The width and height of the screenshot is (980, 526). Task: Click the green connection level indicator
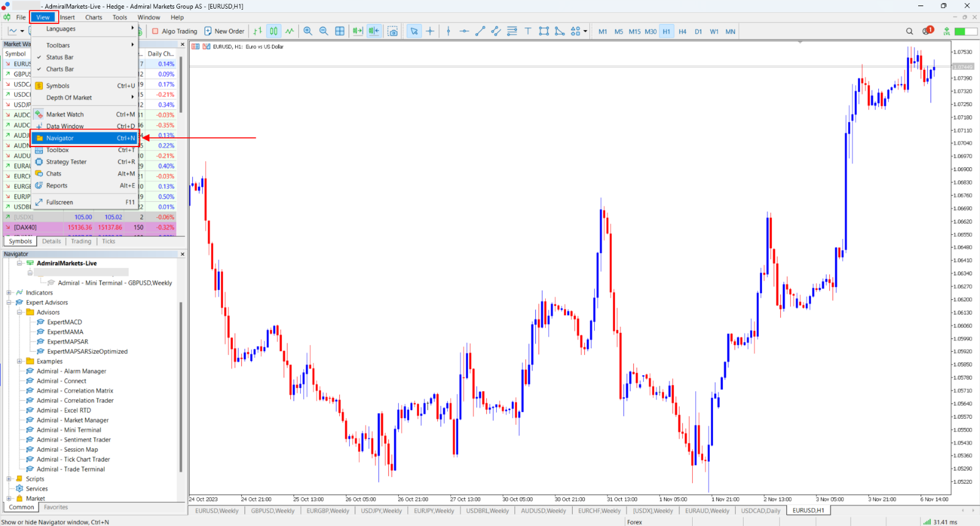(x=965, y=31)
